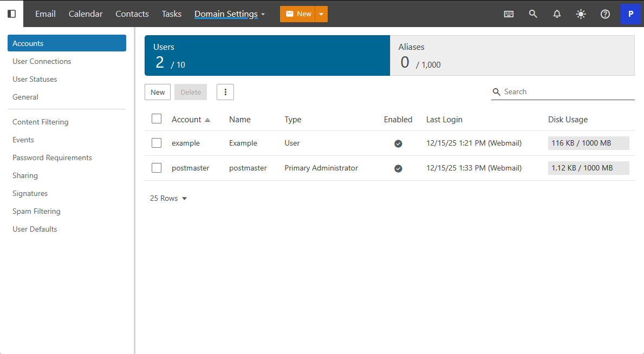The width and height of the screenshot is (644, 354).
Task: Select the postmaster account checkbox
Action: pos(157,168)
